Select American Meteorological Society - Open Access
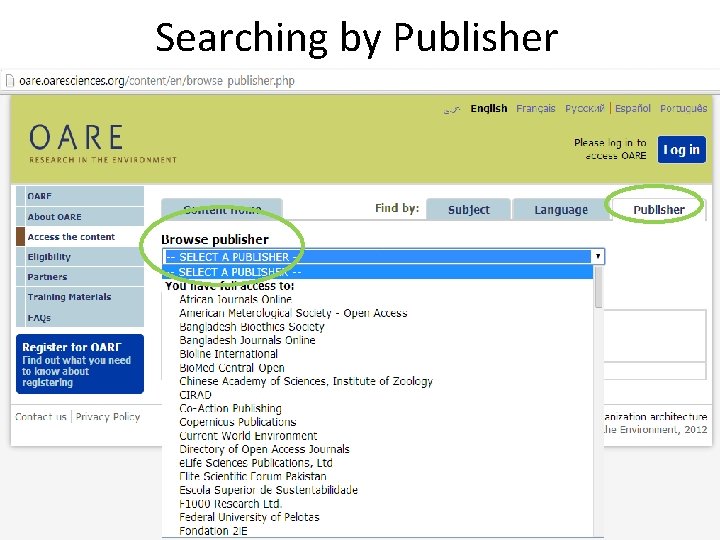The width and height of the screenshot is (720, 540). tap(293, 313)
